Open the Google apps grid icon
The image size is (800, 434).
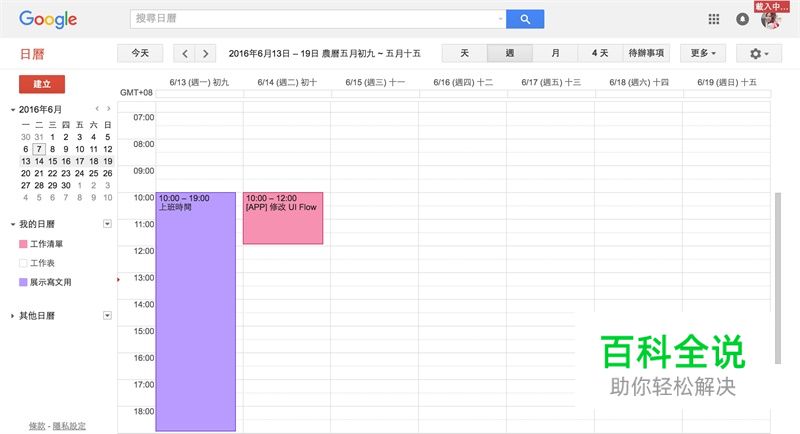pos(714,19)
